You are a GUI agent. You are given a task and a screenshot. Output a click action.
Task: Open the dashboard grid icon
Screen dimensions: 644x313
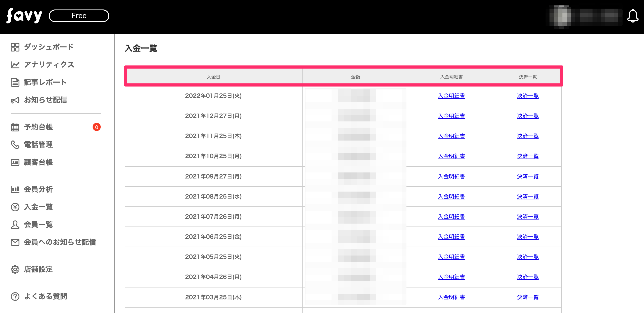click(15, 47)
